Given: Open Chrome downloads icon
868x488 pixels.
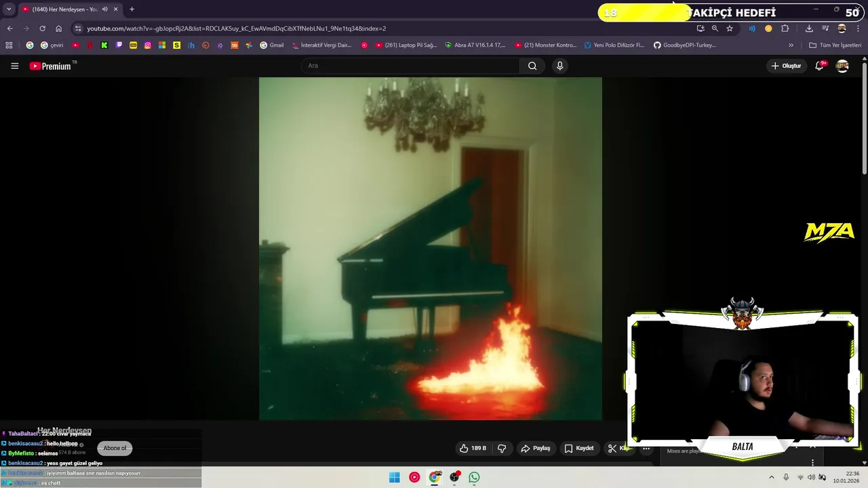Looking at the screenshot, I should (809, 28).
